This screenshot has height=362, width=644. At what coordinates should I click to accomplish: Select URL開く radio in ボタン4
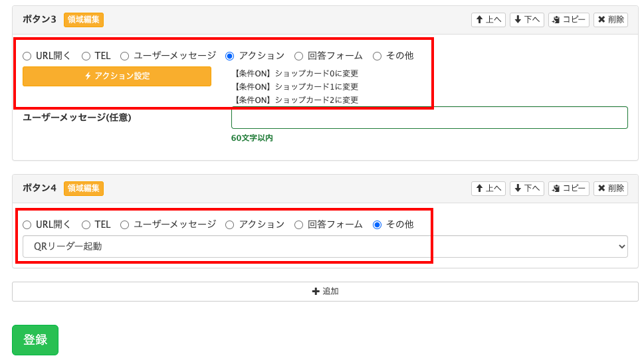pos(27,225)
